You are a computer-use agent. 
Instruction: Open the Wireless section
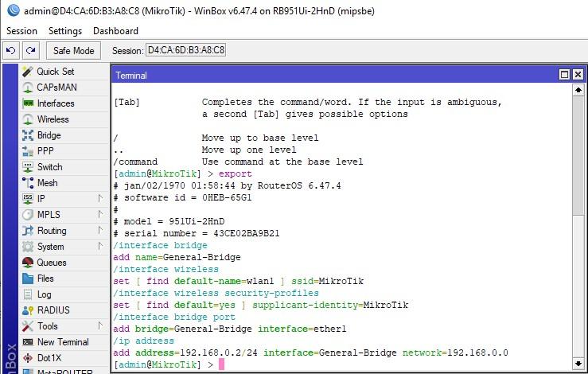pos(53,119)
